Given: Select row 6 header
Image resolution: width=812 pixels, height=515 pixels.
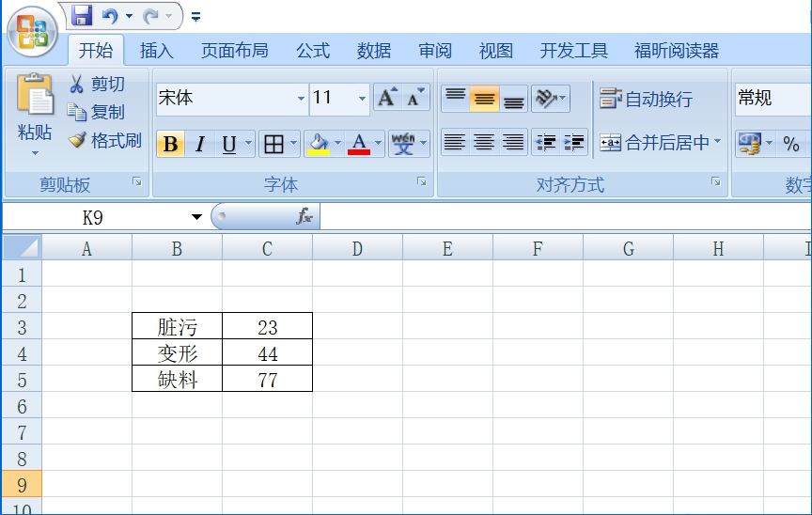Looking at the screenshot, I should click(22, 406).
